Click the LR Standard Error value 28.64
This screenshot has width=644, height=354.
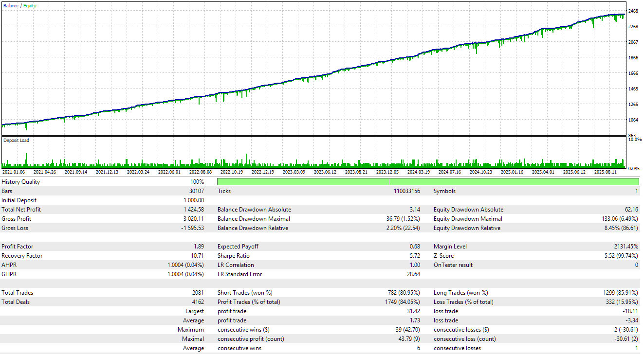pos(413,274)
